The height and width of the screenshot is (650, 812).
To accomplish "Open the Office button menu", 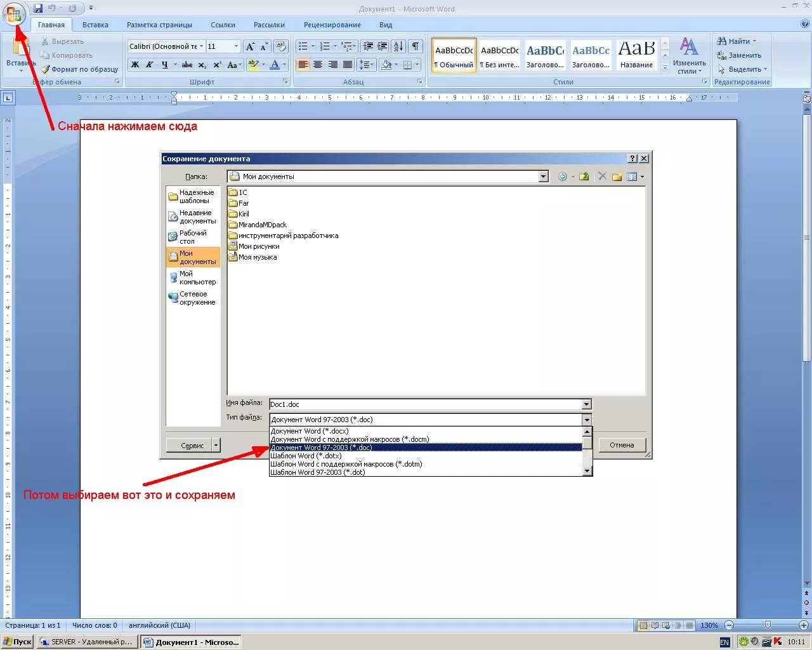I will click(13, 14).
